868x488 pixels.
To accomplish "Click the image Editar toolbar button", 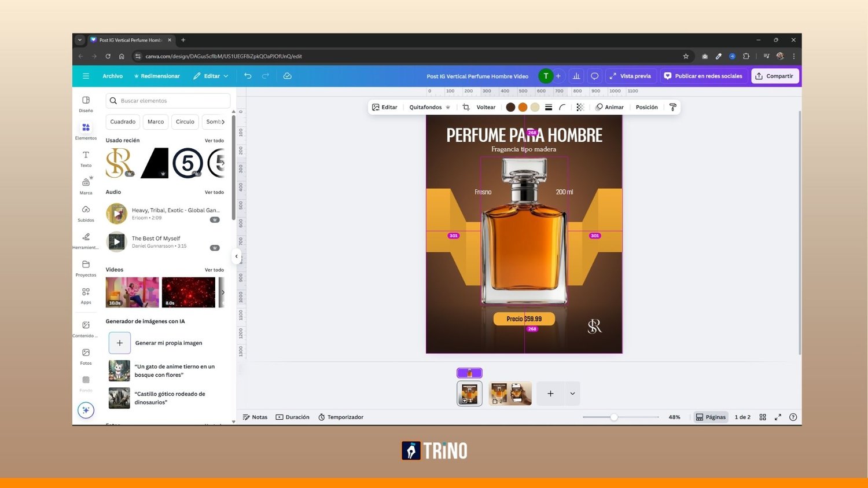I will click(385, 107).
